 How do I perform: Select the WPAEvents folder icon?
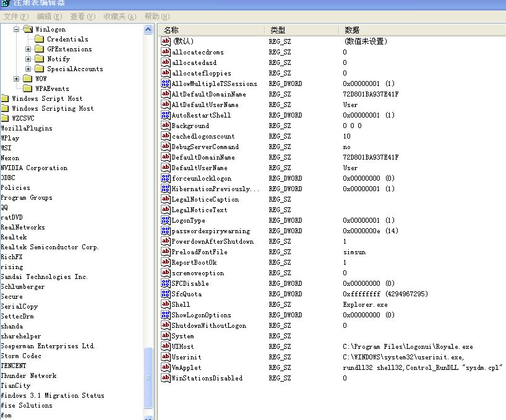coord(28,88)
